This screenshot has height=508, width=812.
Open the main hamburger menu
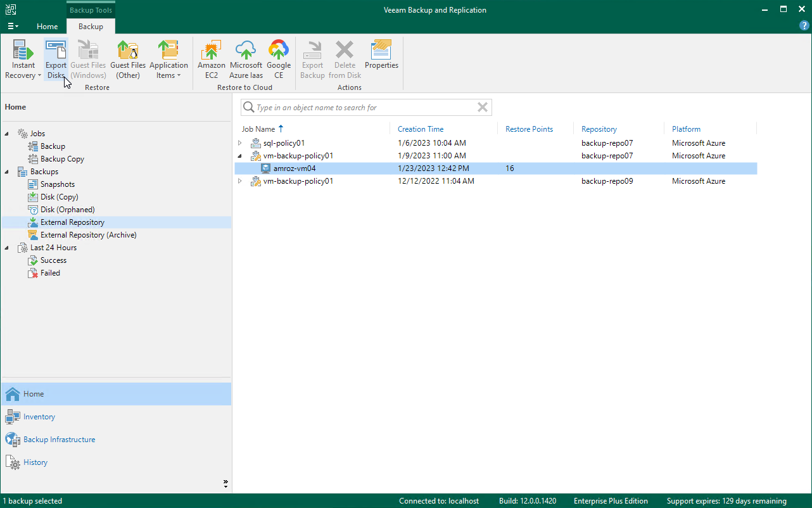tap(13, 27)
